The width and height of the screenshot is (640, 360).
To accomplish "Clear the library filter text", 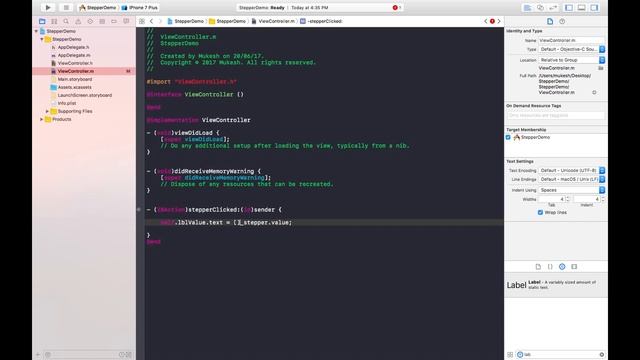I will 602,355.
